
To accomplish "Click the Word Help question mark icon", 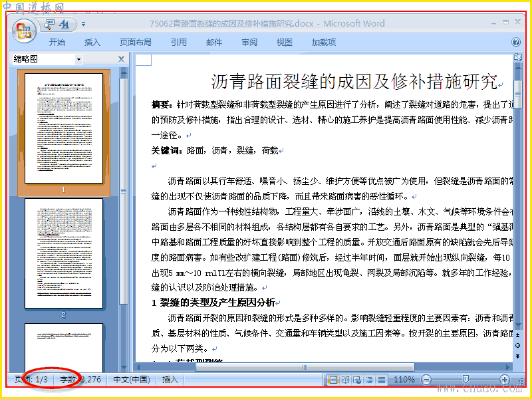I will (516, 42).
